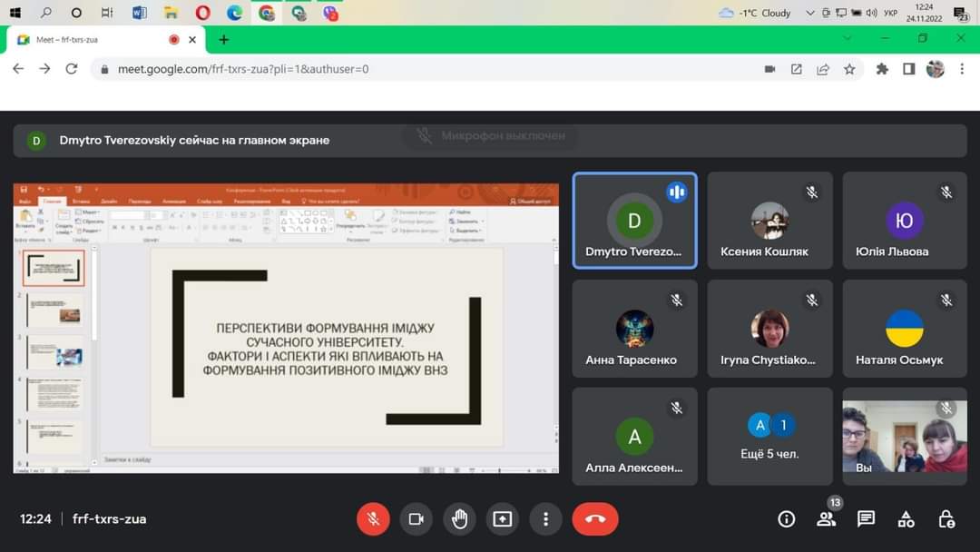Open Microsoft Word from the taskbar
Screen dimensions: 980x552
139,13
